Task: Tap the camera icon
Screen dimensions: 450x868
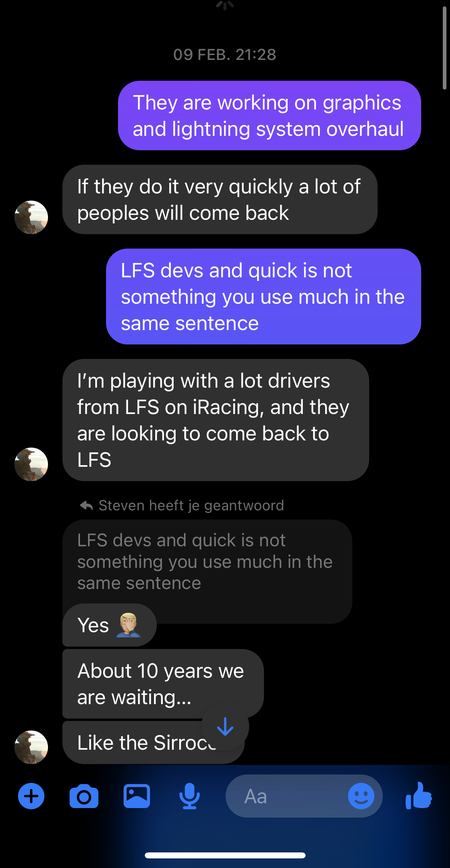Action: tap(84, 796)
